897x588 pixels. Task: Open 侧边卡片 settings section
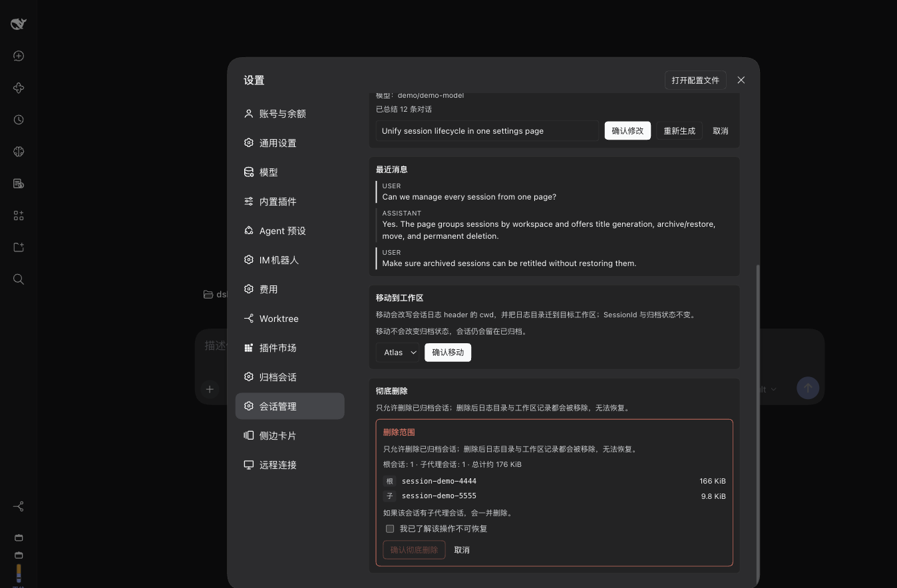coord(290,436)
